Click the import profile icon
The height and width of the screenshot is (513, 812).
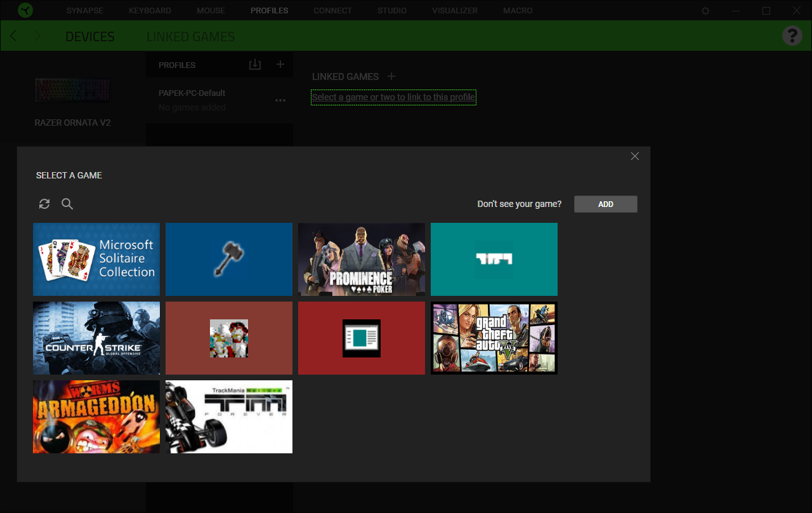[255, 65]
